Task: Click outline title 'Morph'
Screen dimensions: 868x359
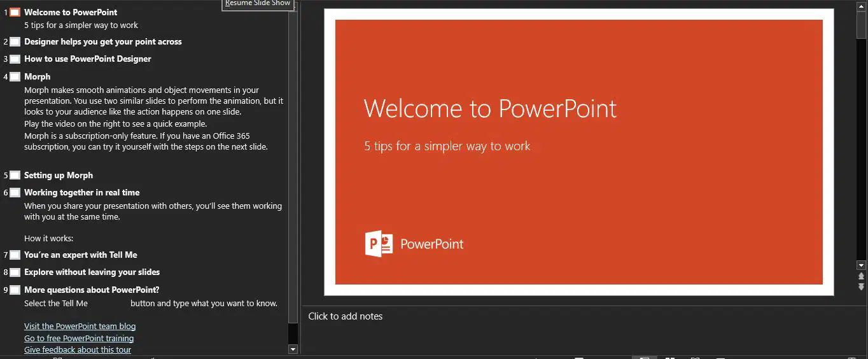Action: tap(37, 77)
